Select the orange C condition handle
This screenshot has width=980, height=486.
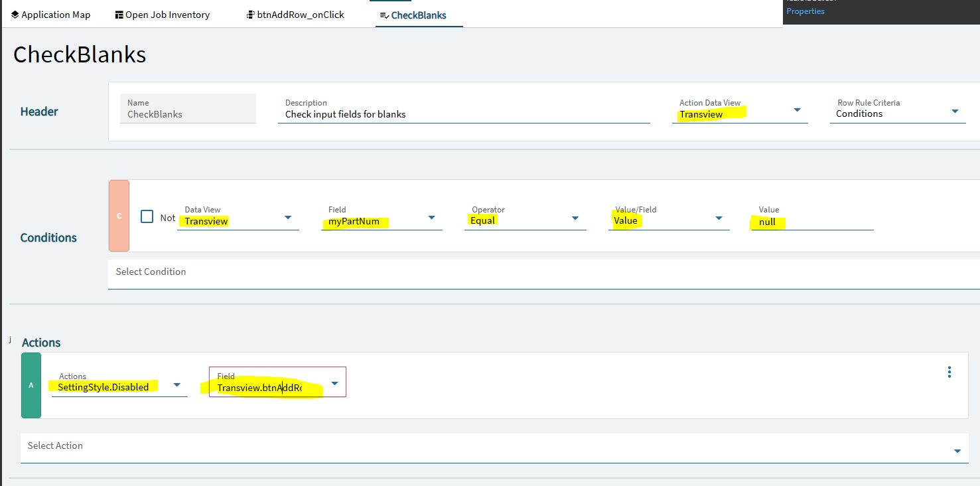(119, 216)
